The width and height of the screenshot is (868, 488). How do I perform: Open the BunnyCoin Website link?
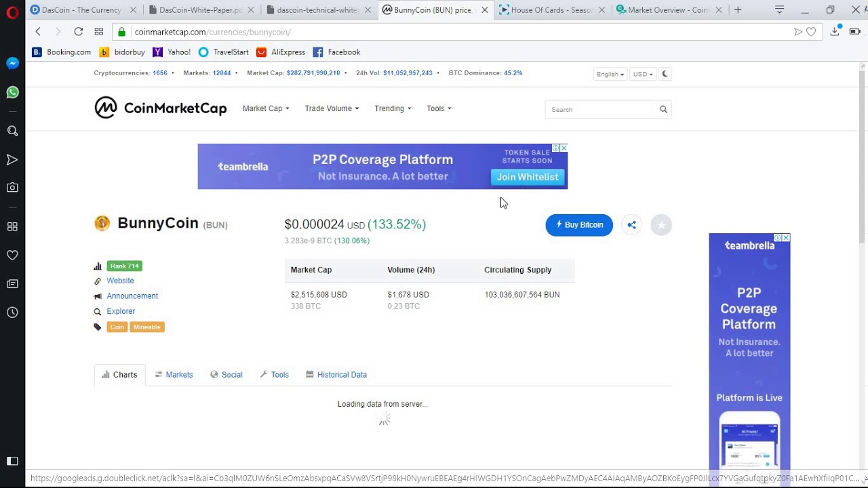120,281
